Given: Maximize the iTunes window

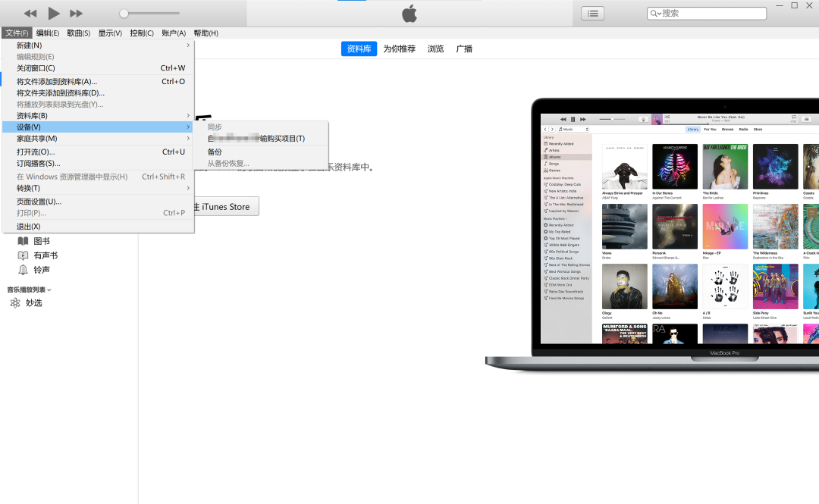Looking at the screenshot, I should tap(795, 5).
